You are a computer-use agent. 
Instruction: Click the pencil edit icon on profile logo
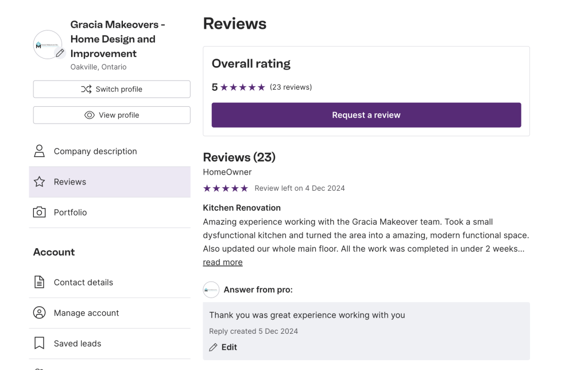point(60,53)
